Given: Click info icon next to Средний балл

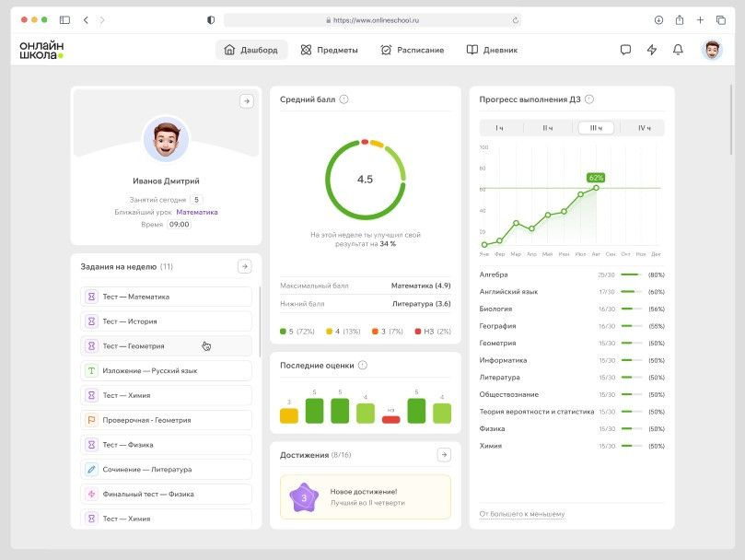Looking at the screenshot, I should (343, 99).
